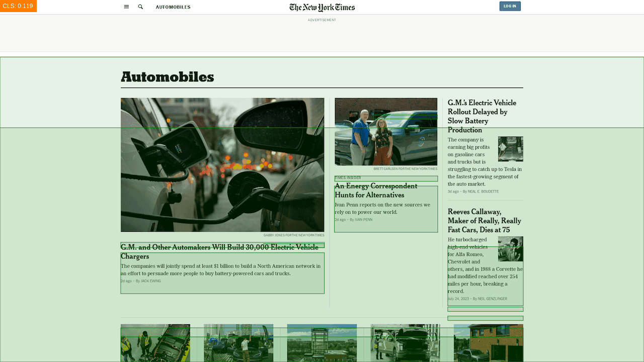Click the Automobiles page heading
644x362 pixels.
click(x=168, y=77)
